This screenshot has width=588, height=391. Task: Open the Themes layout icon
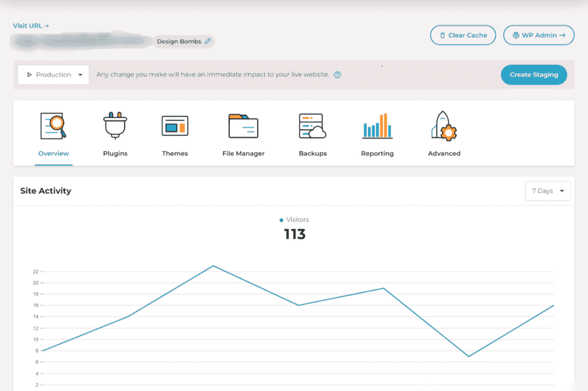175,126
